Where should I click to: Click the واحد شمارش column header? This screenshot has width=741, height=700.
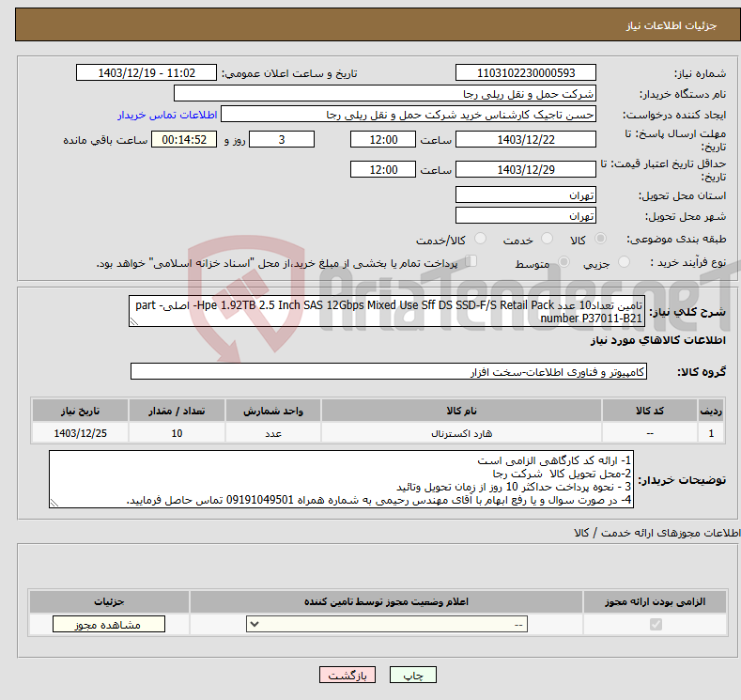273,411
